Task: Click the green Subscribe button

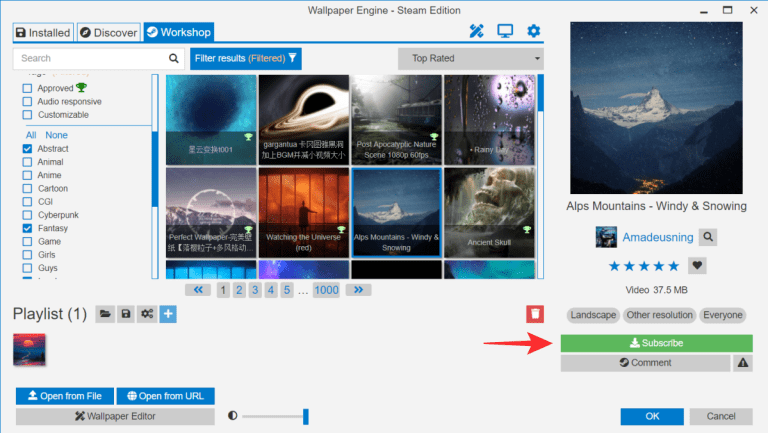Action: (x=656, y=343)
